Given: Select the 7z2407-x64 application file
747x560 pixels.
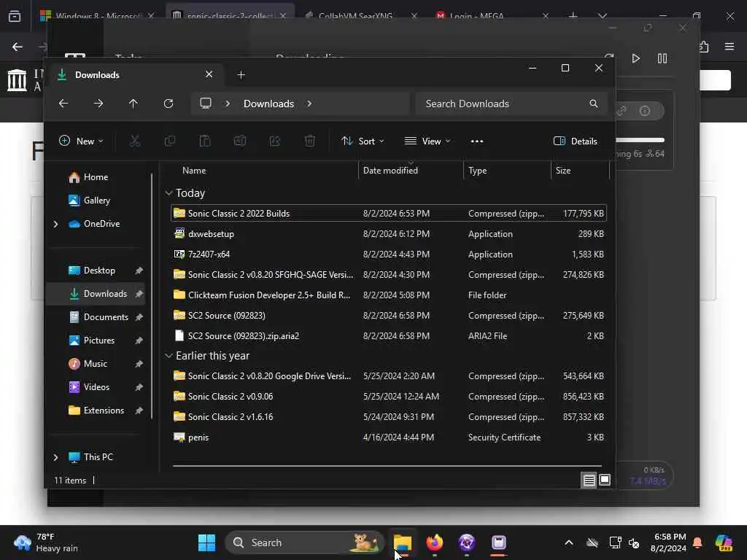Looking at the screenshot, I should [389, 254].
